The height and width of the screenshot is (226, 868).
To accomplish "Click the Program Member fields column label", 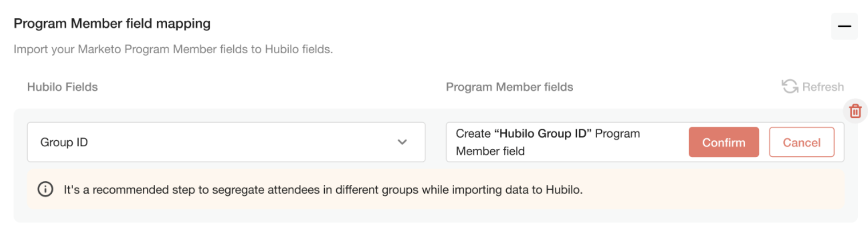I will point(509,87).
